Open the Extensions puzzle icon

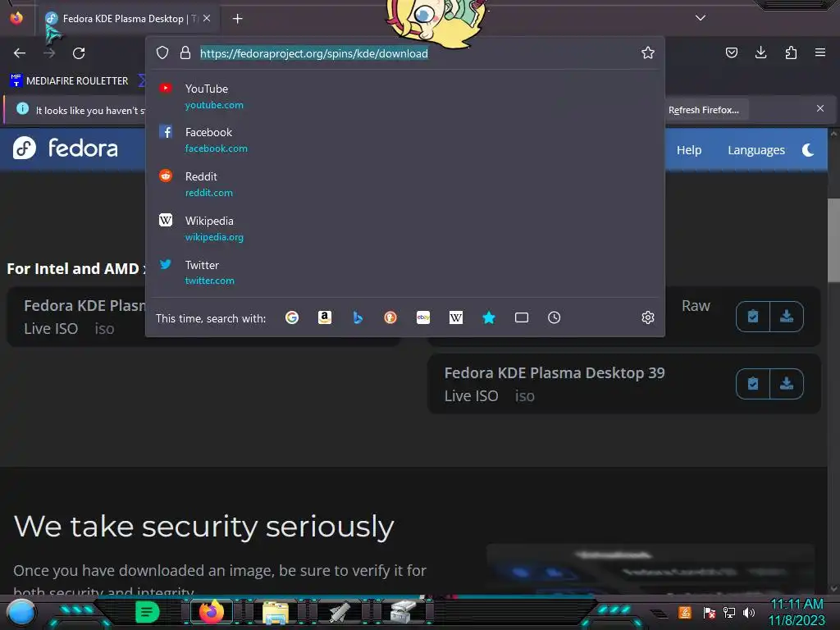click(791, 52)
